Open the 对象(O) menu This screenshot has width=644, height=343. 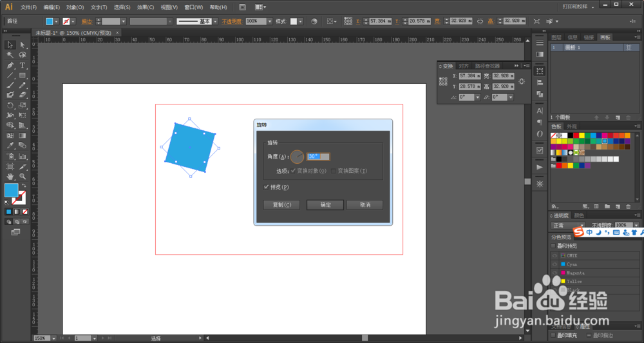[75, 7]
